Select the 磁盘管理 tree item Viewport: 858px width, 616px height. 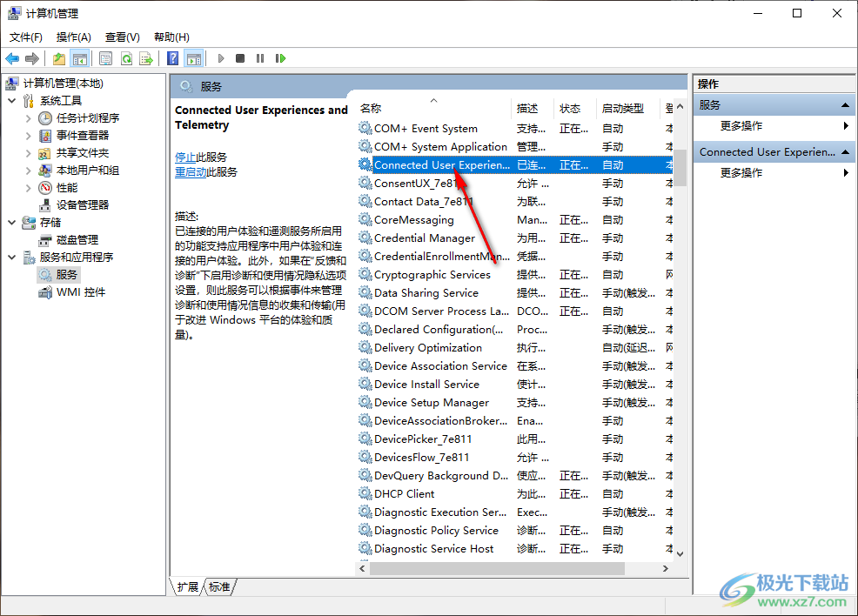77,240
